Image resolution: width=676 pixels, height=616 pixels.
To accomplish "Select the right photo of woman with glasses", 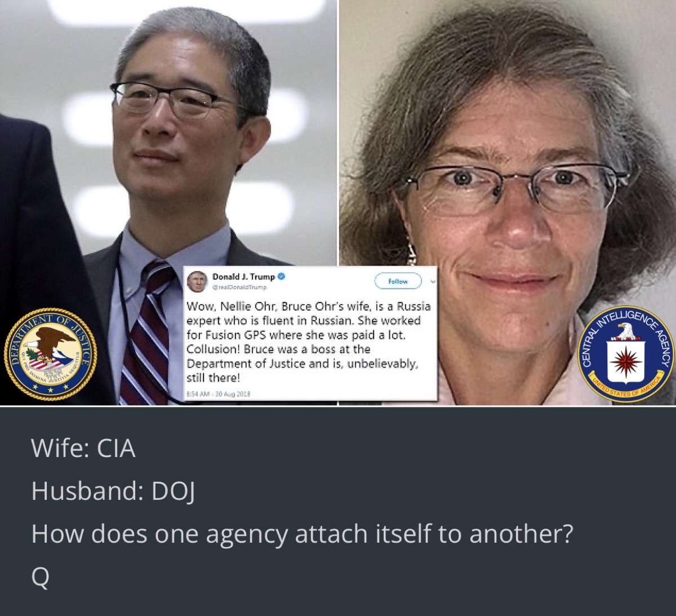I will (507, 202).
